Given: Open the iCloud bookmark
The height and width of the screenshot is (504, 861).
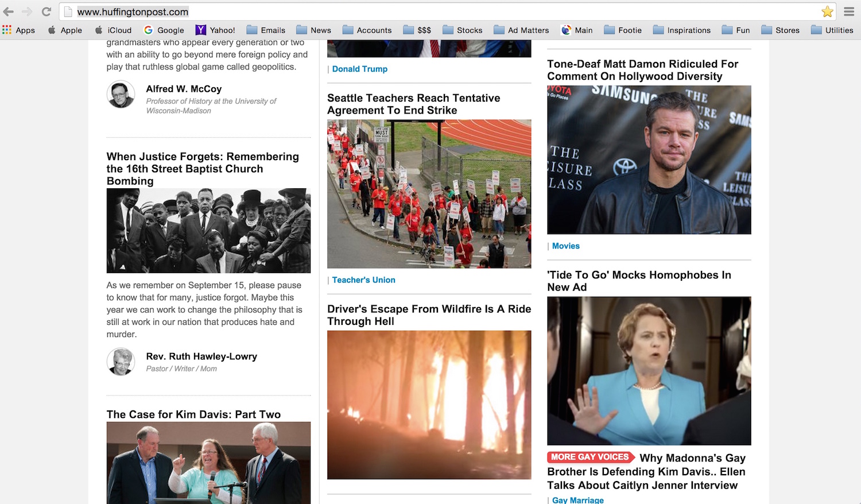Looking at the screenshot, I should click(113, 30).
